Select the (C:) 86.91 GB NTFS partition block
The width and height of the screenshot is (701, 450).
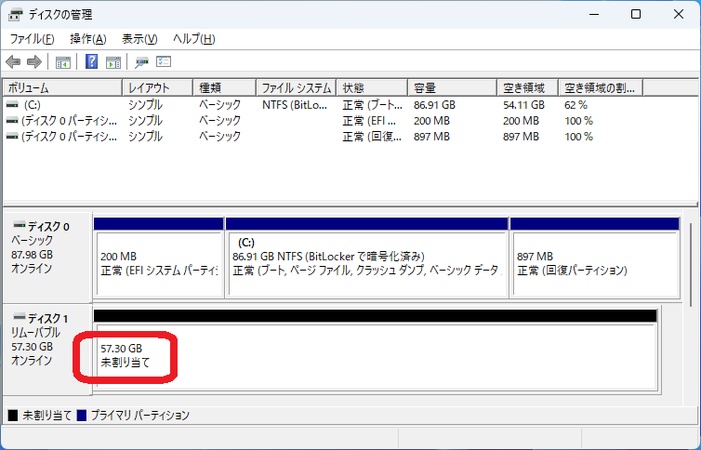tap(367, 258)
